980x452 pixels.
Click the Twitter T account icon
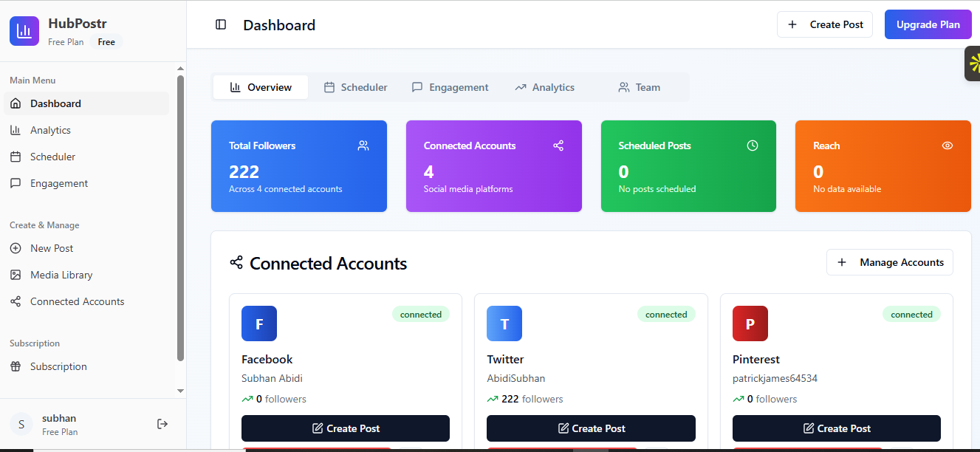504,323
